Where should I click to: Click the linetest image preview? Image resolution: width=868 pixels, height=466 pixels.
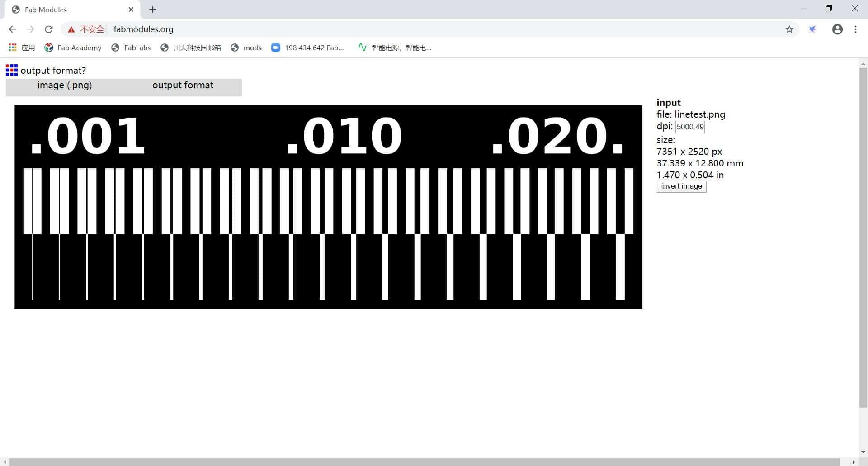click(328, 207)
